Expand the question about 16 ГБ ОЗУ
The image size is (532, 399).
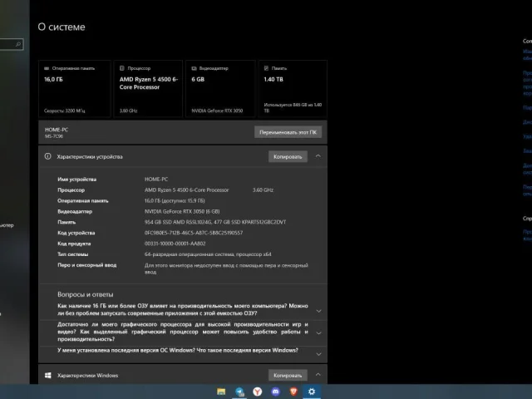tap(318, 311)
